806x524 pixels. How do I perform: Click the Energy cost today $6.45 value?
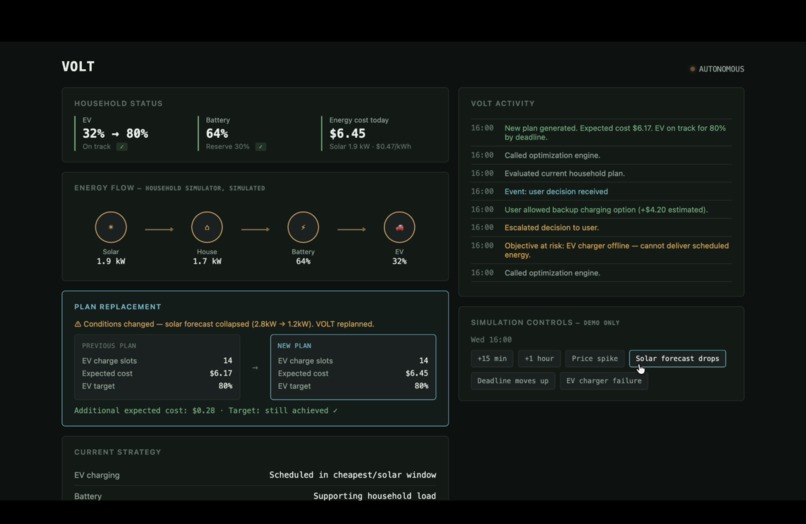point(347,134)
